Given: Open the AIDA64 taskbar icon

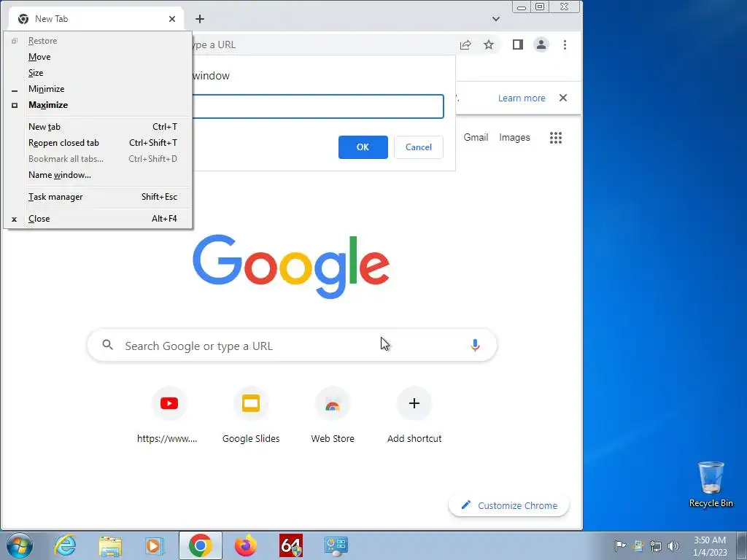Looking at the screenshot, I should point(291,545).
